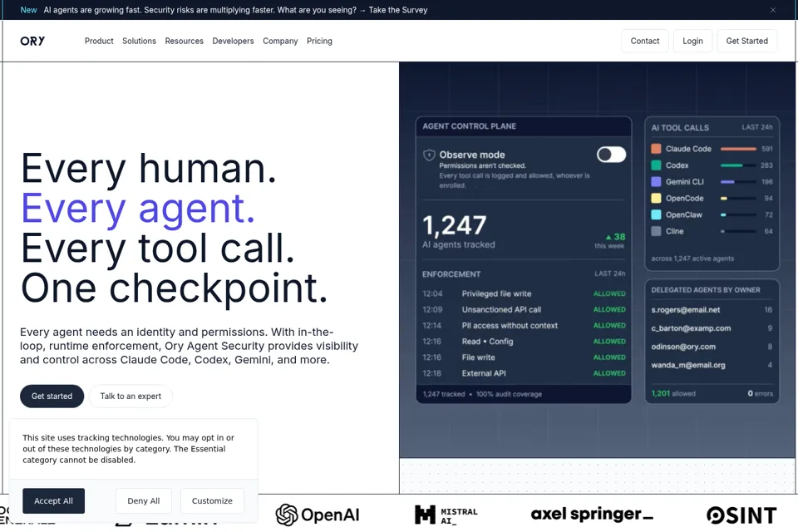Click the OpenCode yellow color swatch
The width and height of the screenshot is (798, 532).
pos(656,198)
